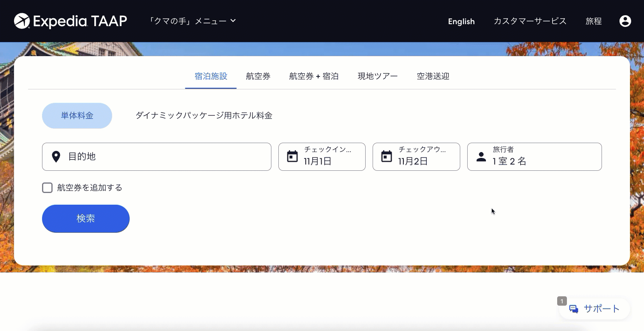Click the chevron next to メニュー
Image resolution: width=644 pixels, height=331 pixels.
pos(233,21)
